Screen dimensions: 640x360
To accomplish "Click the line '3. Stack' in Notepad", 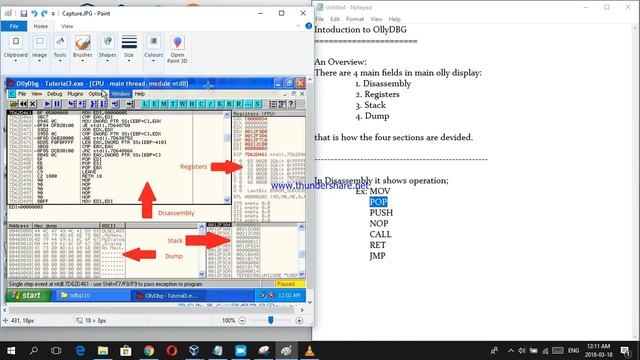I will tap(370, 105).
